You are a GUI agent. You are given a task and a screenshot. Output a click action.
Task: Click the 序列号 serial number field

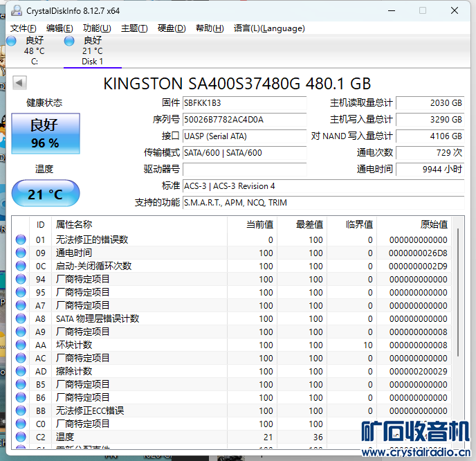(244, 120)
